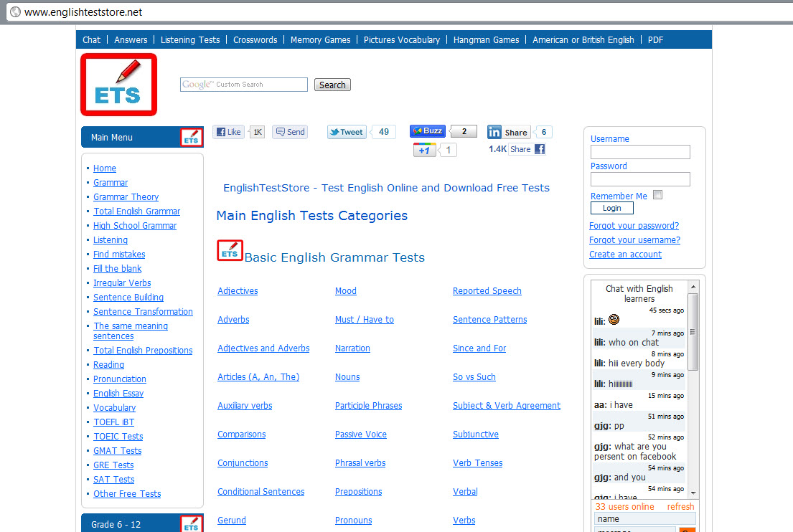The height and width of the screenshot is (532, 793).
Task: Click the red ETS logo icon
Action: 118,84
